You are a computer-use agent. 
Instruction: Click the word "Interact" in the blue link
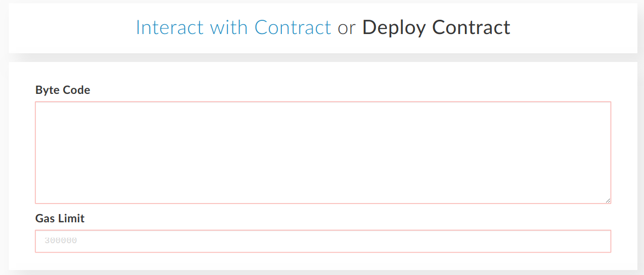click(170, 27)
